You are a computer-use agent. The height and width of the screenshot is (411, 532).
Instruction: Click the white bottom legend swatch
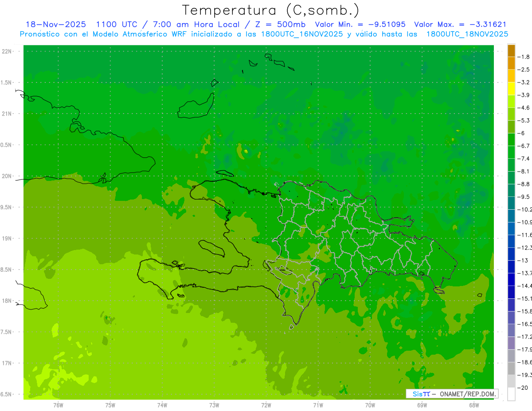click(x=511, y=394)
